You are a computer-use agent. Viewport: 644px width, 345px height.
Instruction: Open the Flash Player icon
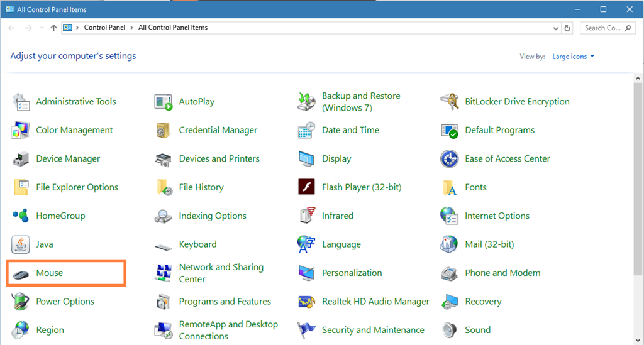(x=306, y=187)
